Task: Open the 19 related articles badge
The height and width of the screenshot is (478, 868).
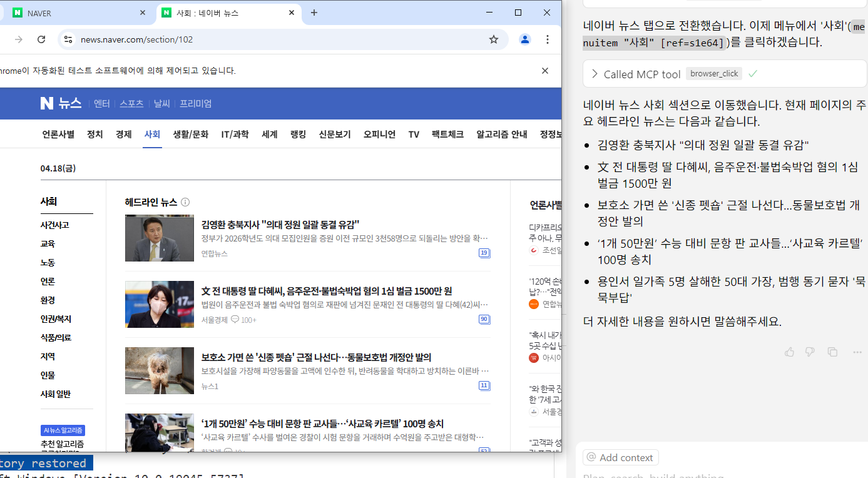Action: click(x=484, y=253)
